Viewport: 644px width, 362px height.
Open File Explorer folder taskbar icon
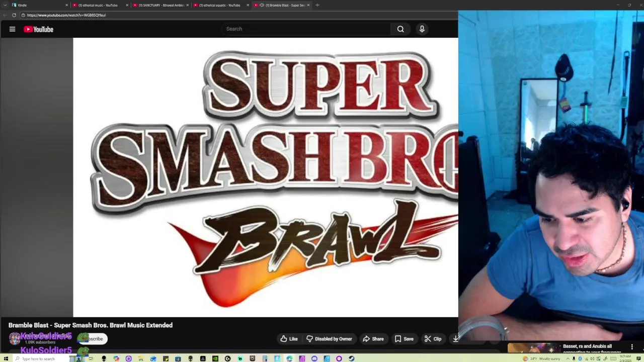[x=141, y=358]
